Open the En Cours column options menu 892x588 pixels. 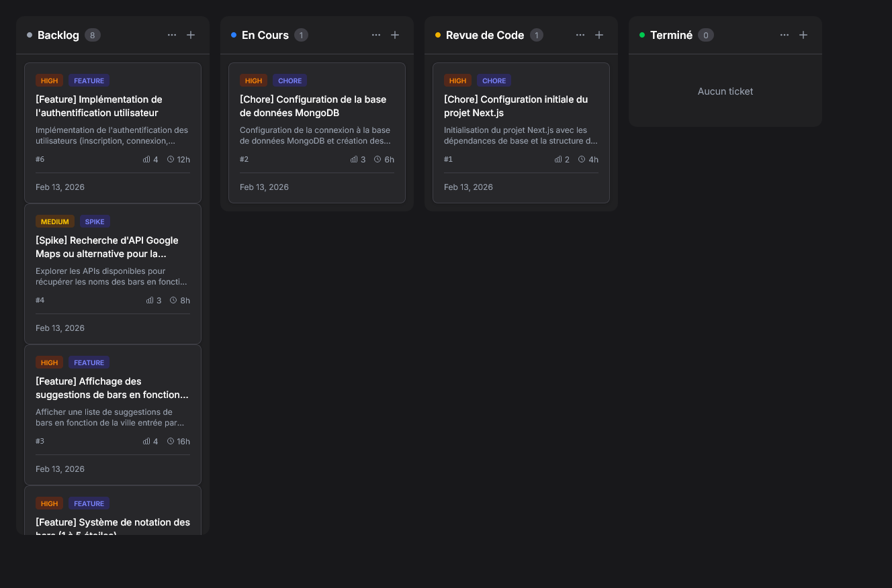click(x=376, y=35)
